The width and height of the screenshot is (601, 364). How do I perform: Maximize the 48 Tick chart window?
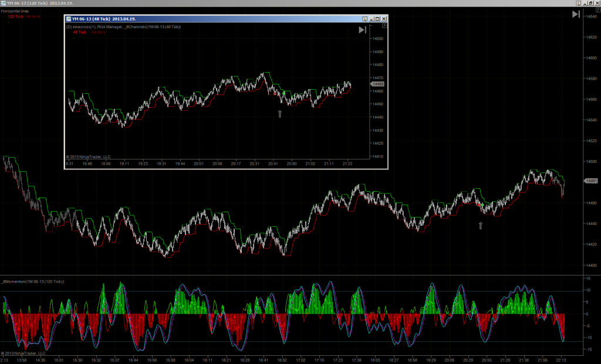pos(377,19)
